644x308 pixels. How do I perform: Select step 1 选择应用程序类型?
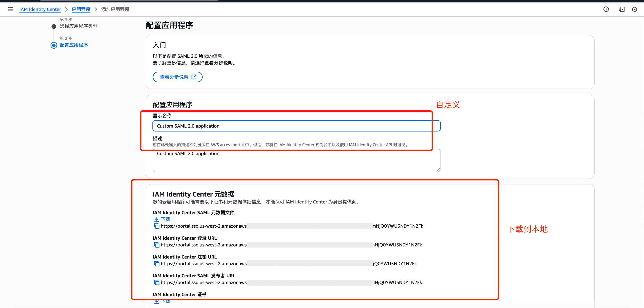pos(79,26)
